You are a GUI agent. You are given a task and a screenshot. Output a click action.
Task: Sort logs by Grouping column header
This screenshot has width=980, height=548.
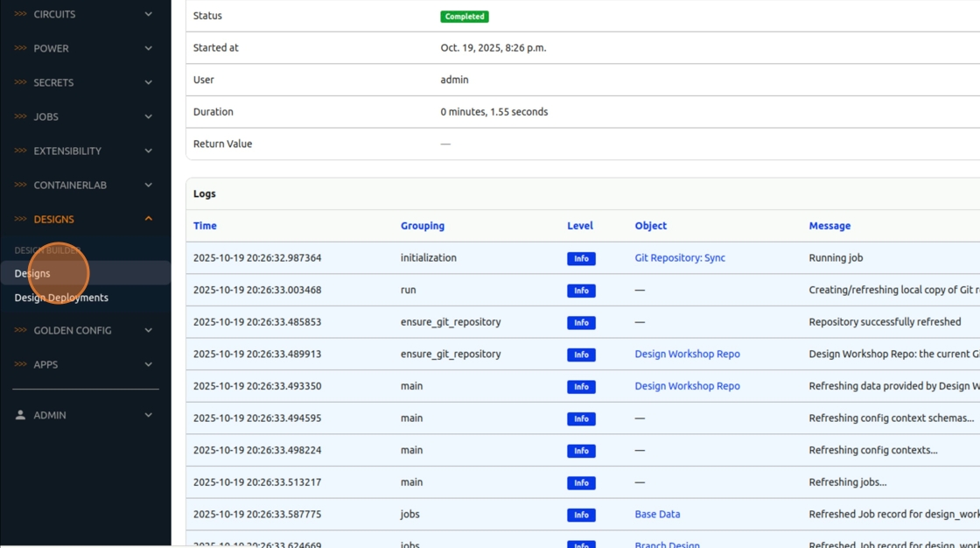pos(423,226)
